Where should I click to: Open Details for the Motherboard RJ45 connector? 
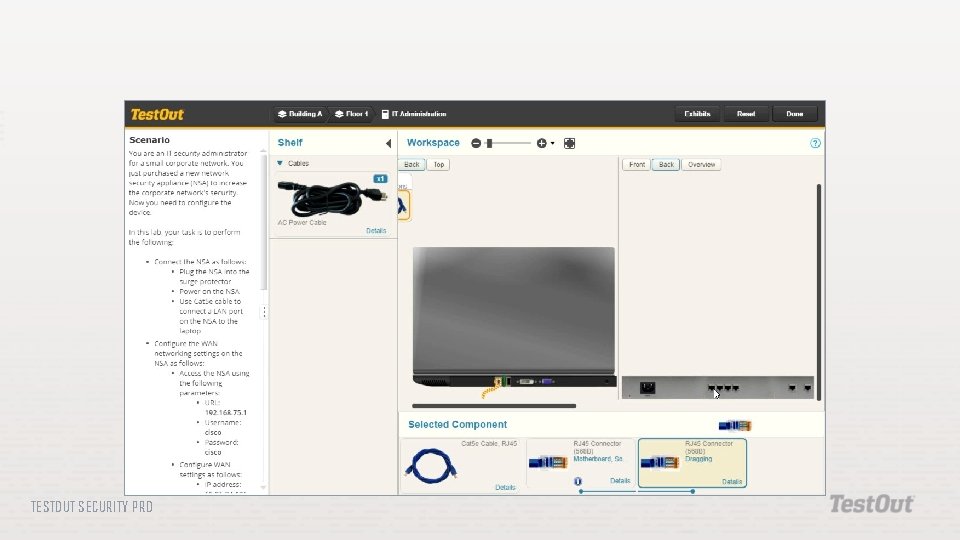click(x=620, y=481)
